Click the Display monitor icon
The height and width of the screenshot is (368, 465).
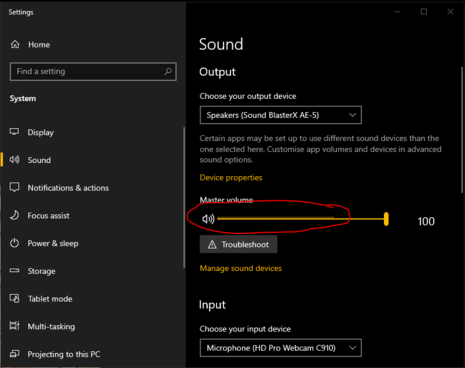click(x=14, y=132)
